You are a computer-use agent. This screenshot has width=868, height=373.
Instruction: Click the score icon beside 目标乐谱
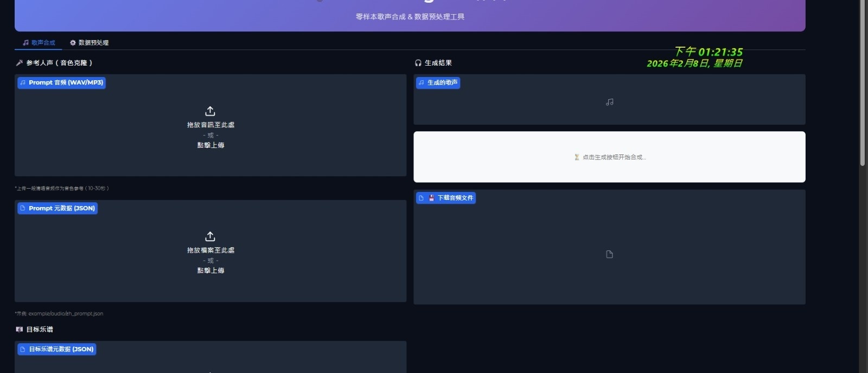(20, 329)
